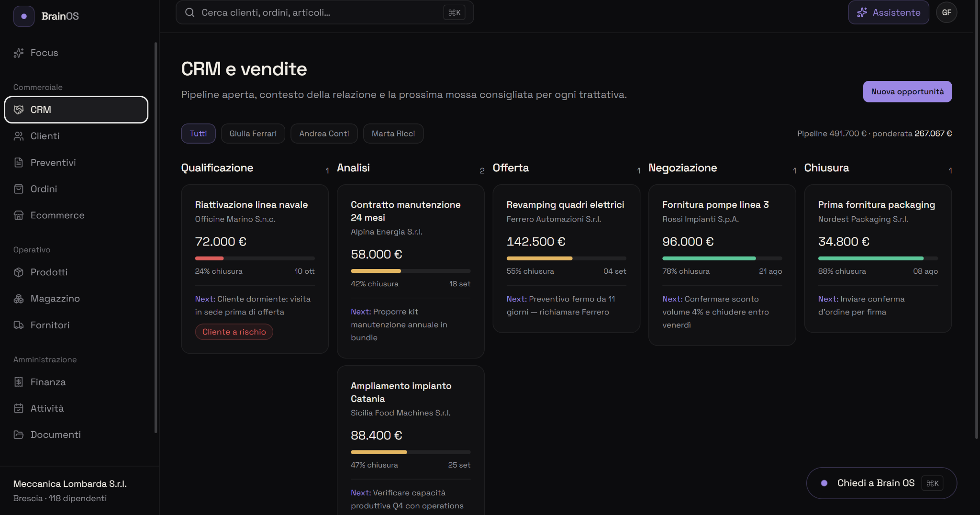Open Focus via its sparkle icon
980x515 pixels.
pyautogui.click(x=19, y=53)
